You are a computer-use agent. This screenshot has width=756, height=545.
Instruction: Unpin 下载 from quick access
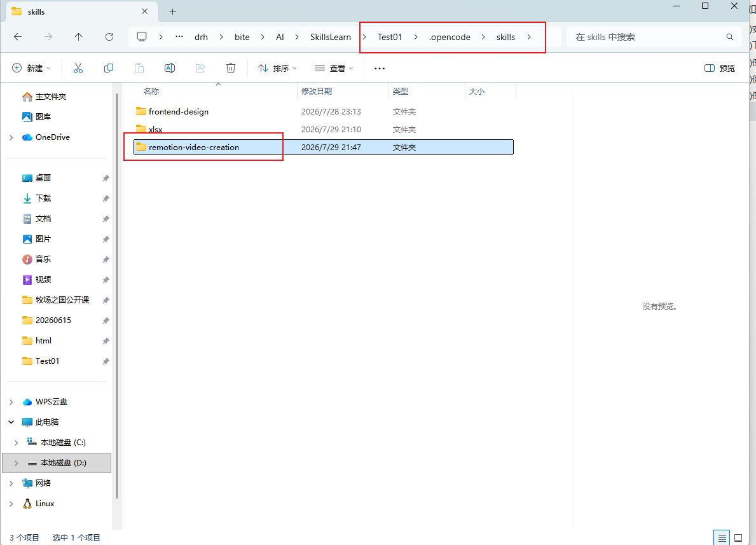pyautogui.click(x=106, y=198)
